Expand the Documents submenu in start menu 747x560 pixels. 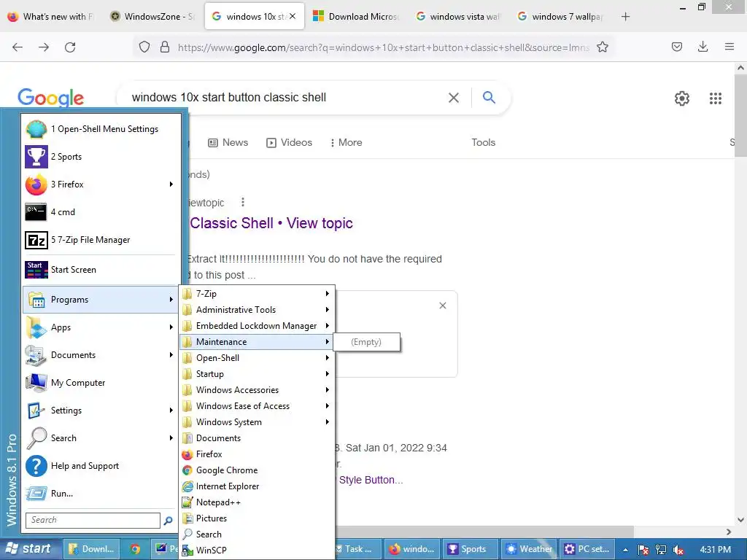pyautogui.click(x=100, y=355)
